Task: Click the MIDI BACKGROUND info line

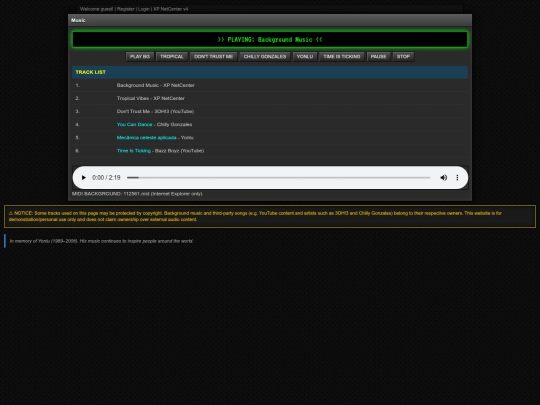Action: [137, 194]
